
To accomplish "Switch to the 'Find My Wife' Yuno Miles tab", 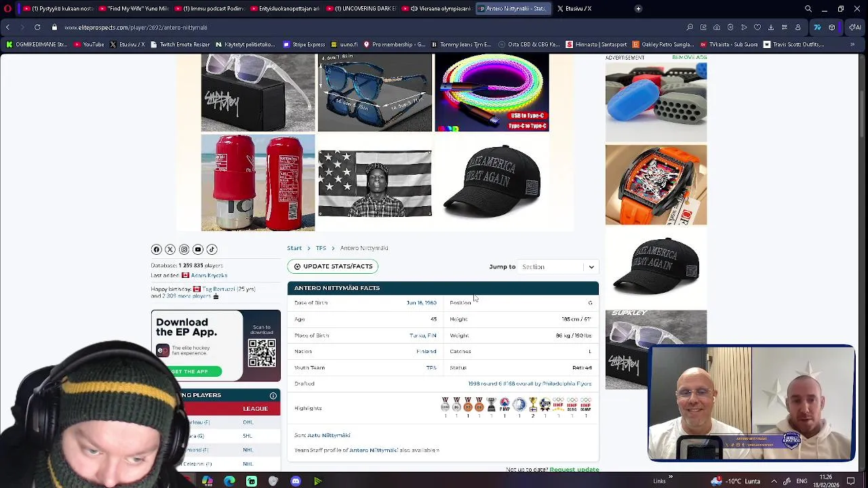I will click(x=133, y=9).
